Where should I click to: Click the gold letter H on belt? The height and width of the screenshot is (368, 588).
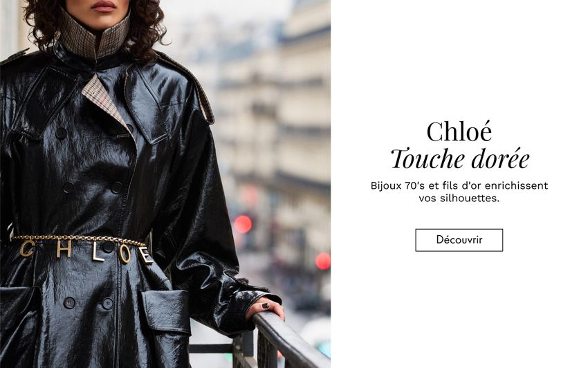tap(64, 250)
